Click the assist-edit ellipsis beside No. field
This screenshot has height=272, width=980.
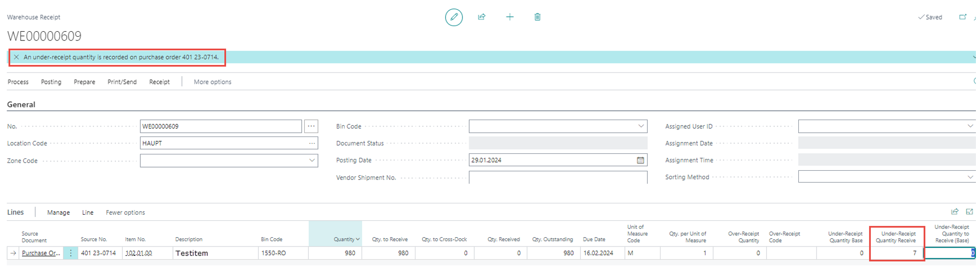tap(311, 126)
